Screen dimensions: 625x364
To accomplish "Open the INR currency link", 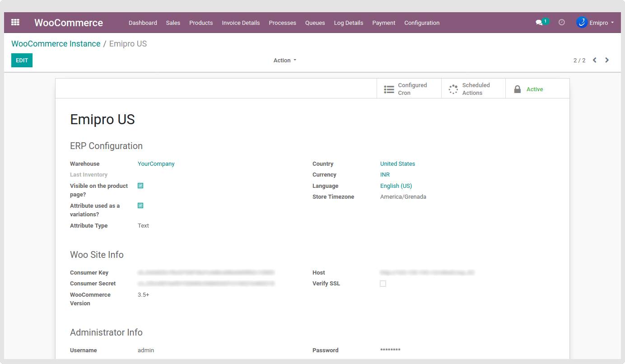I will click(x=385, y=175).
